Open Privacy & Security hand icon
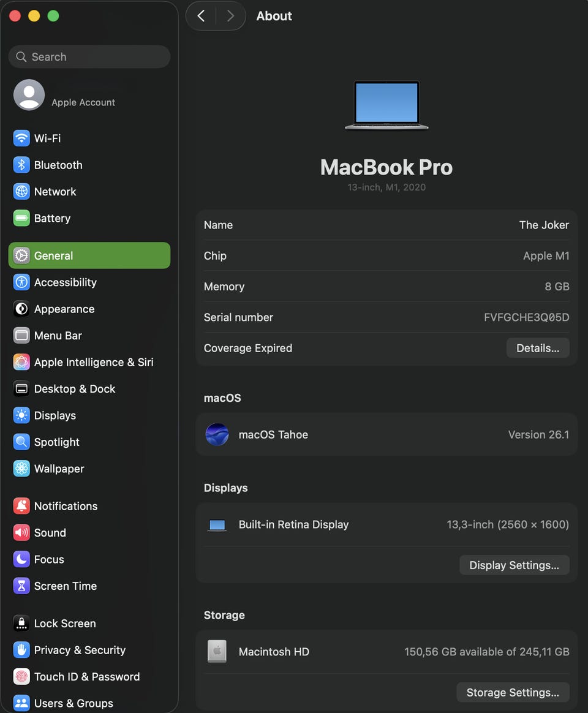Viewport: 588px width, 713px height. click(x=21, y=650)
